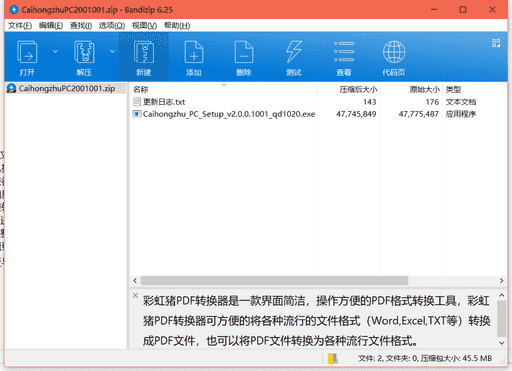This screenshot has height=371, width=512.
Task: Expand the Extract button dropdown arrow
Action: pos(112,51)
